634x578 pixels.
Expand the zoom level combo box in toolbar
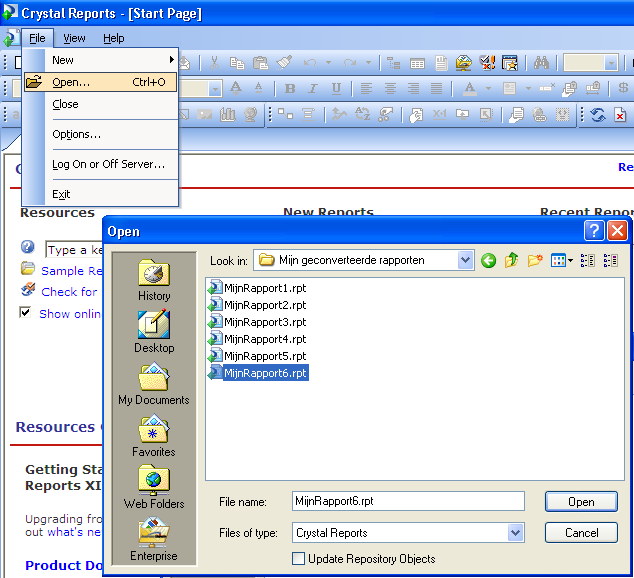coord(611,63)
